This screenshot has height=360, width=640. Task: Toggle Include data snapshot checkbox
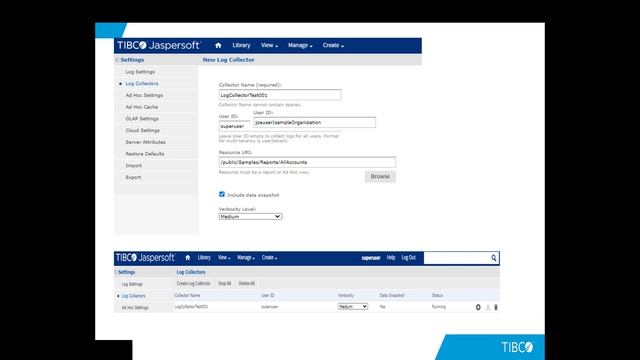tap(222, 194)
